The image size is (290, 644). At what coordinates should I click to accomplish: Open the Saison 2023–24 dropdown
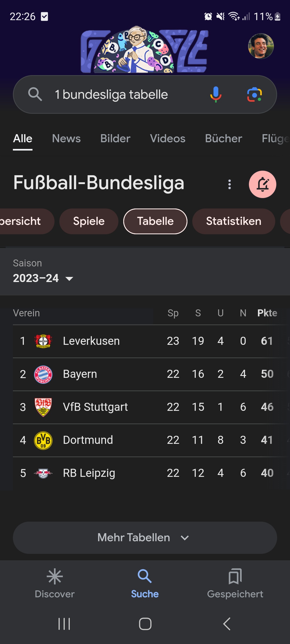pos(43,278)
